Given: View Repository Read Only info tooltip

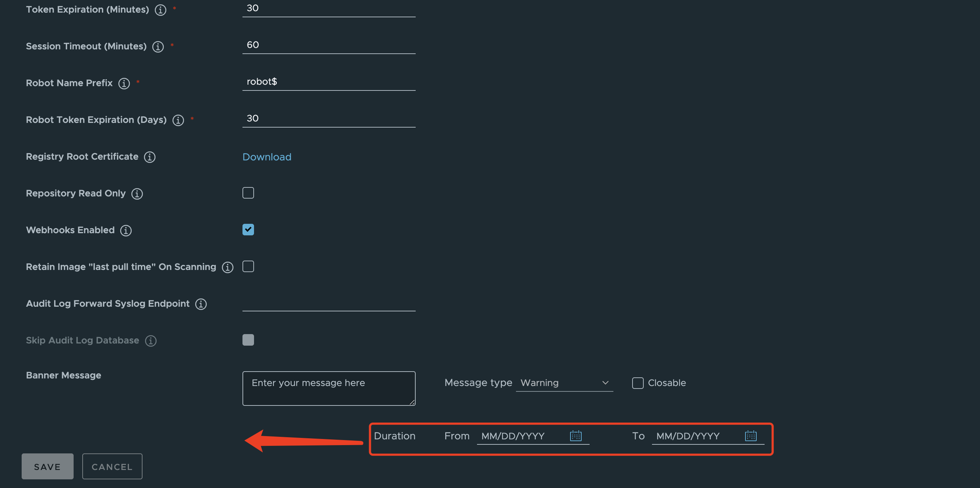Looking at the screenshot, I should pos(137,194).
